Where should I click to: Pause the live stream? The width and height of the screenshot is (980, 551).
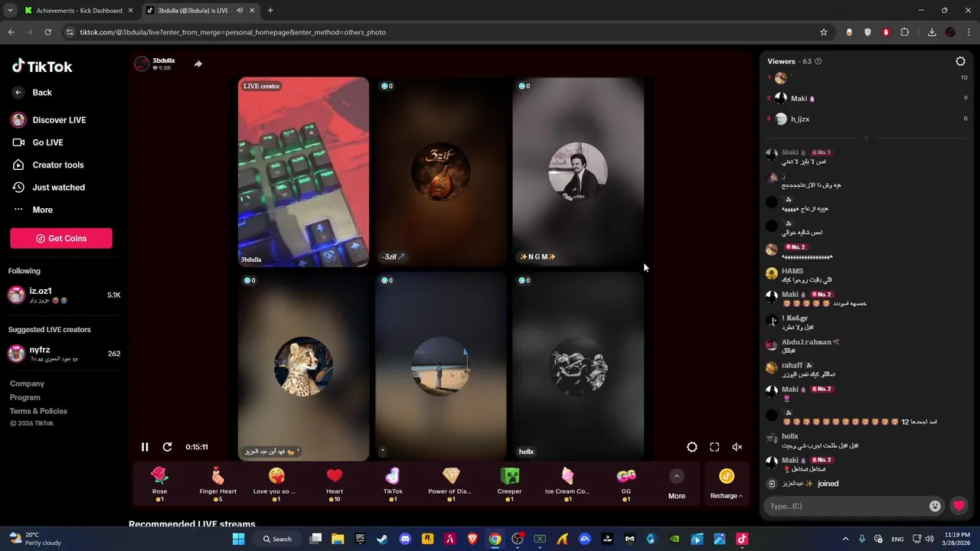[x=145, y=447]
